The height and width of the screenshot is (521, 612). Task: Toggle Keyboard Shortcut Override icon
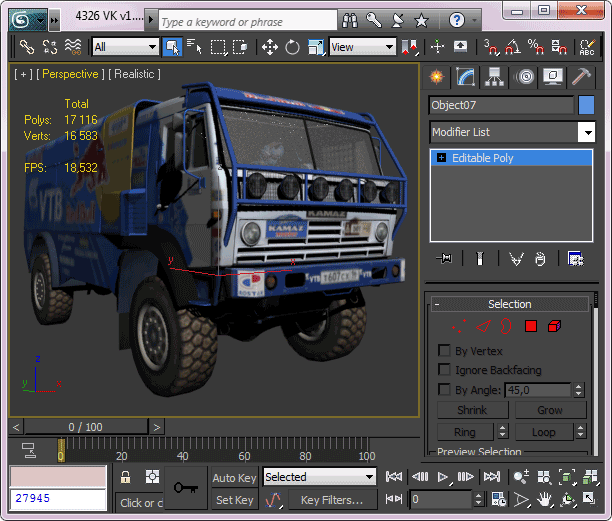click(x=461, y=47)
